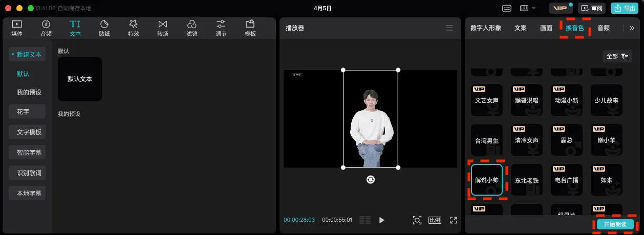Select the 东北老铁 voice
Image resolution: width=644 pixels, height=235 pixels.
pos(527,180)
